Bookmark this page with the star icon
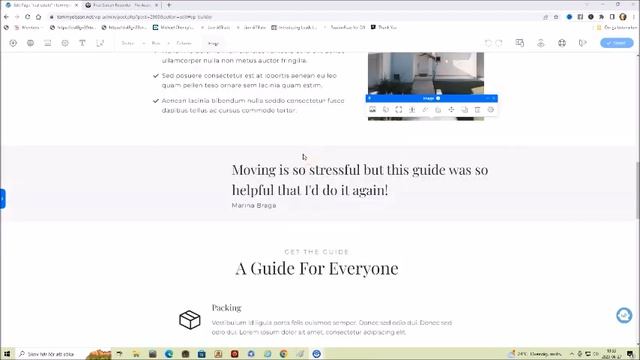 [556, 17]
